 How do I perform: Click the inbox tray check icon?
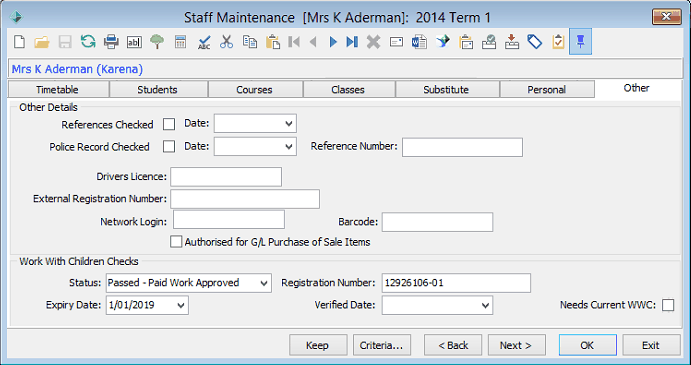[x=489, y=42]
